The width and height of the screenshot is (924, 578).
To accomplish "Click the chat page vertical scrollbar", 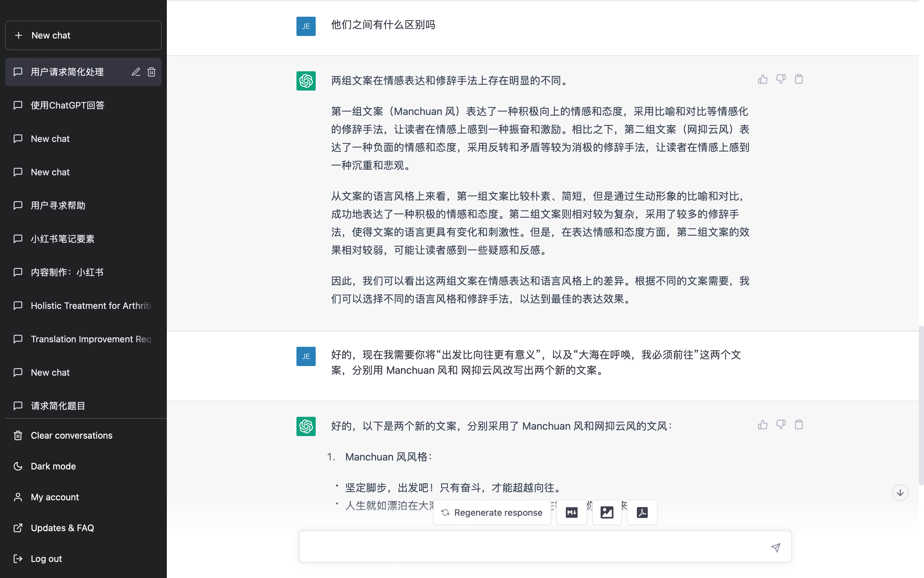I will pos(921,405).
